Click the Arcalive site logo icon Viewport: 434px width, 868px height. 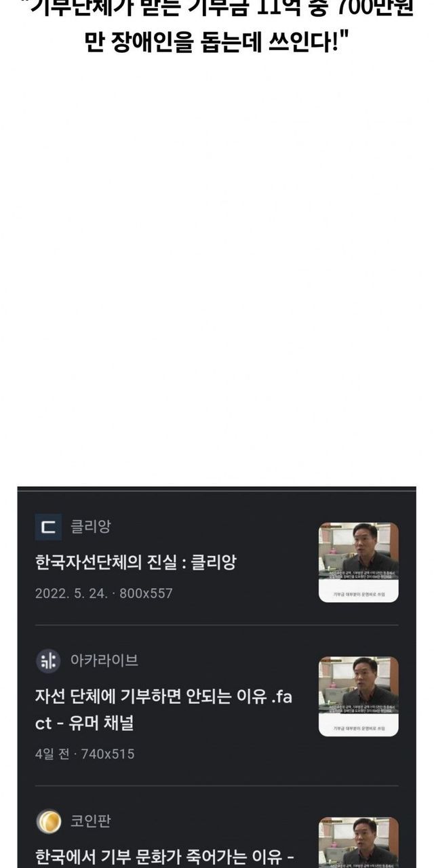[x=48, y=660]
